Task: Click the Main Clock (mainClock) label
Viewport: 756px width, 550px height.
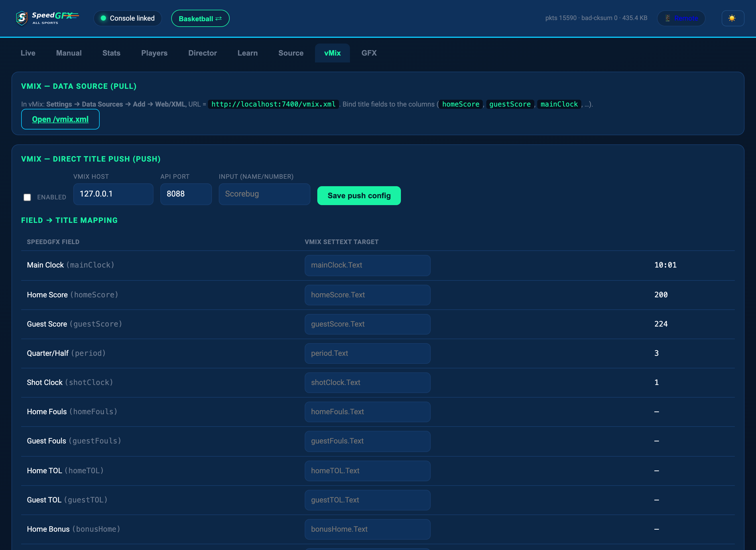Action: (x=71, y=265)
